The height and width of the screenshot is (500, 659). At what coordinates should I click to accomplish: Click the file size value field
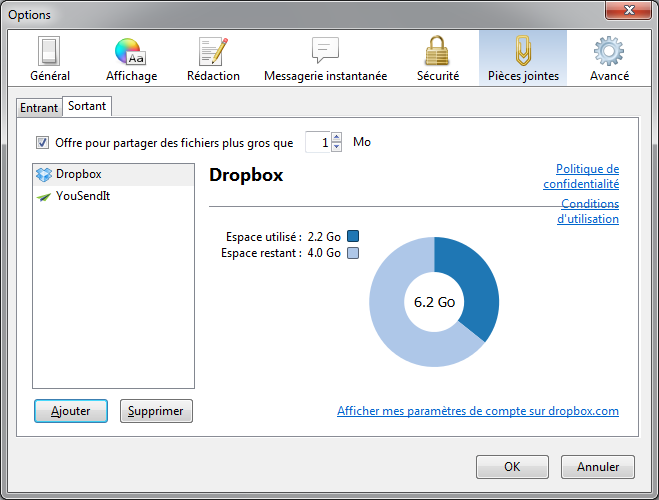[x=318, y=142]
